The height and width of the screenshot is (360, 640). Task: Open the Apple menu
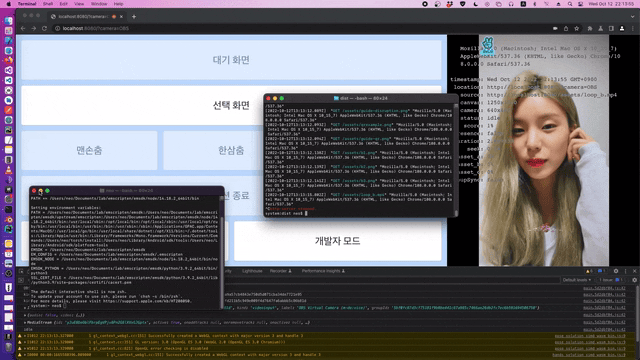pos(9,4)
